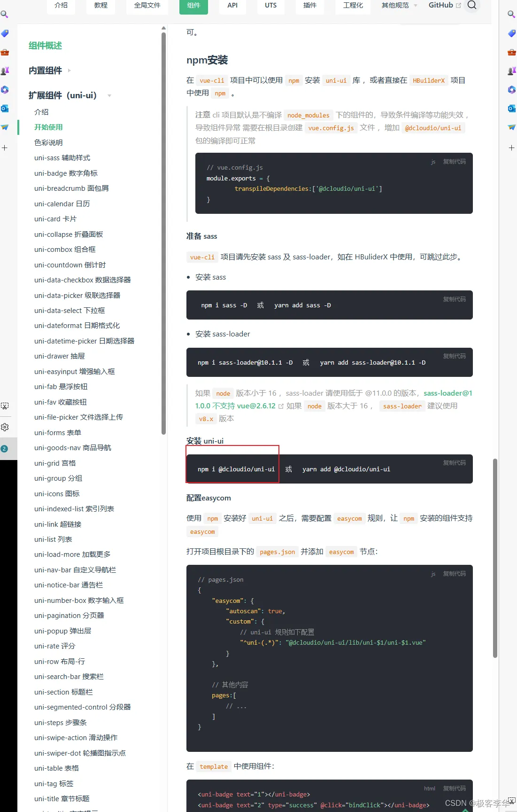The width and height of the screenshot is (517, 812).
Task: Open the 全局文件 nav tab
Action: click(147, 6)
